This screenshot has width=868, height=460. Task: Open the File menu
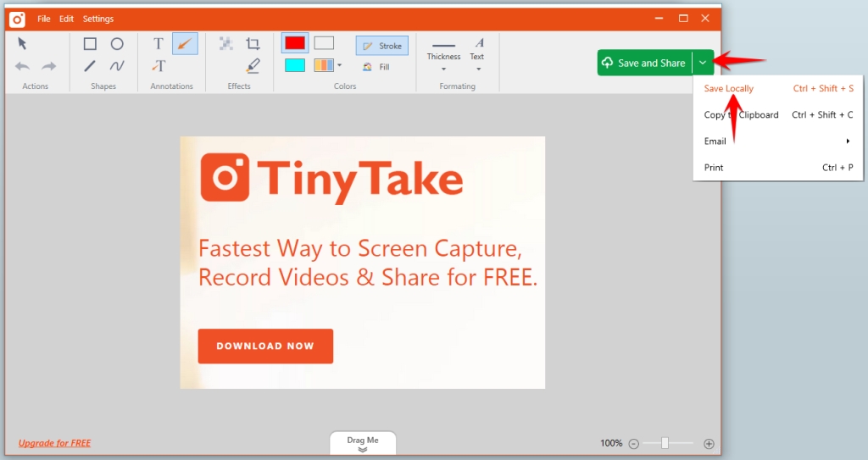(44, 19)
